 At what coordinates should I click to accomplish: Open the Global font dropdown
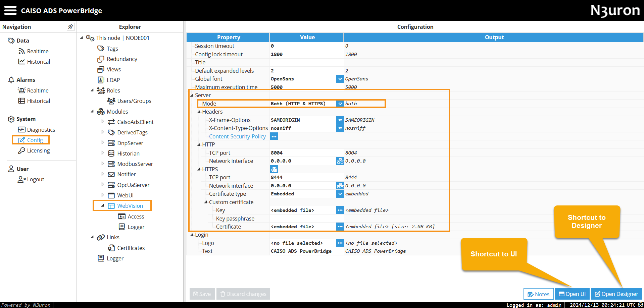(340, 79)
